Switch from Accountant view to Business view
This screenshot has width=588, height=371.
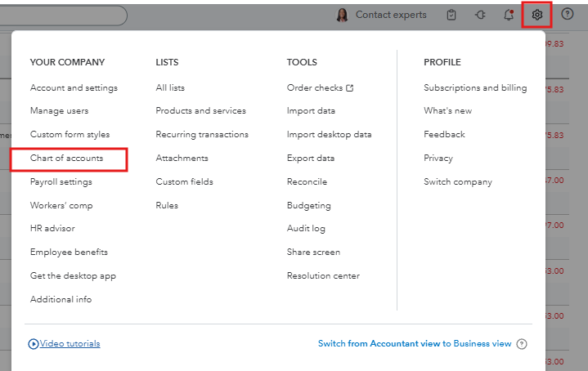415,344
